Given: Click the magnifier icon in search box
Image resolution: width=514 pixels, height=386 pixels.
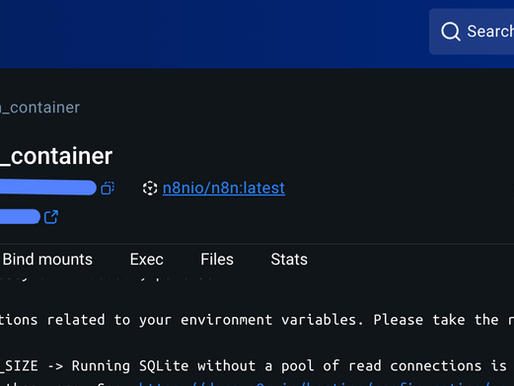Looking at the screenshot, I should [x=451, y=32].
